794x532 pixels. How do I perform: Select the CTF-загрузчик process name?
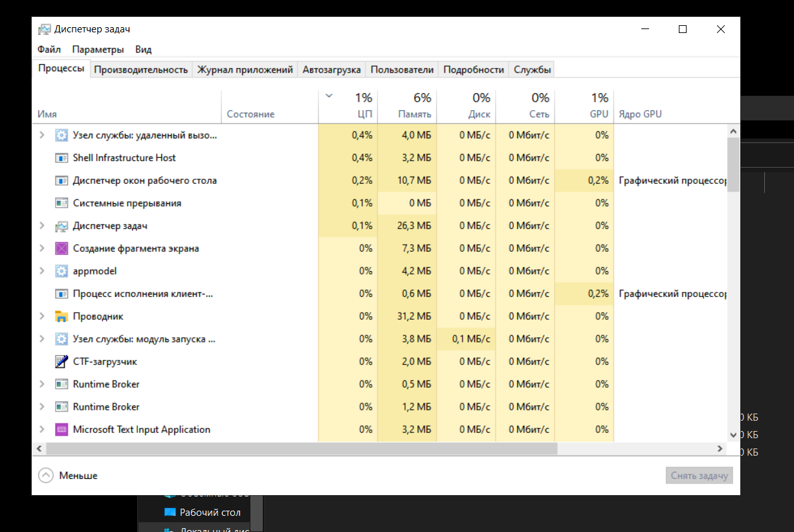coord(105,362)
